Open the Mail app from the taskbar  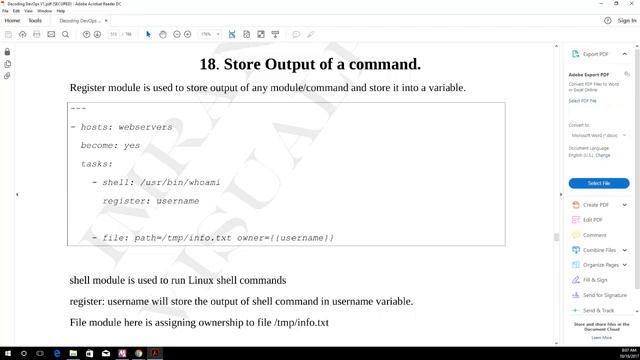106,353
